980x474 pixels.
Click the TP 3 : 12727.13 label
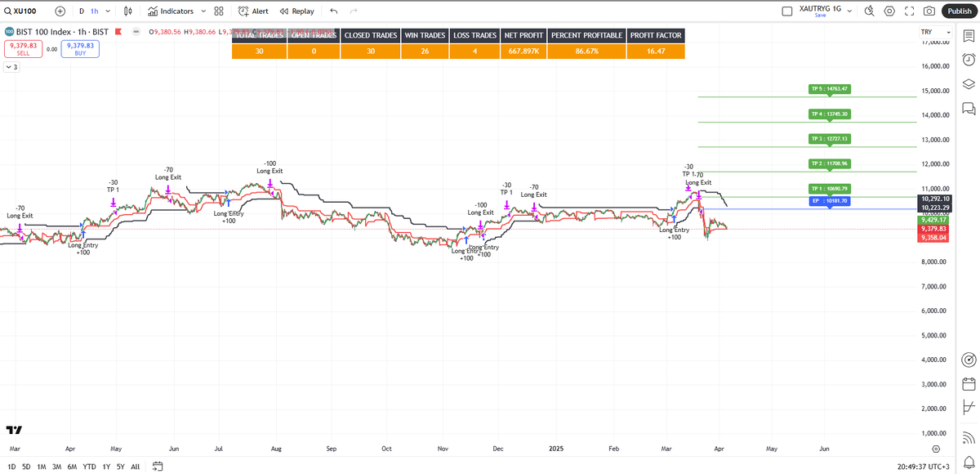829,139
